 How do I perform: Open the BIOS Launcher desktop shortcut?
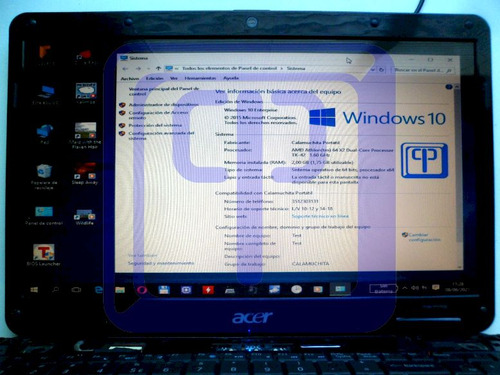point(44,255)
